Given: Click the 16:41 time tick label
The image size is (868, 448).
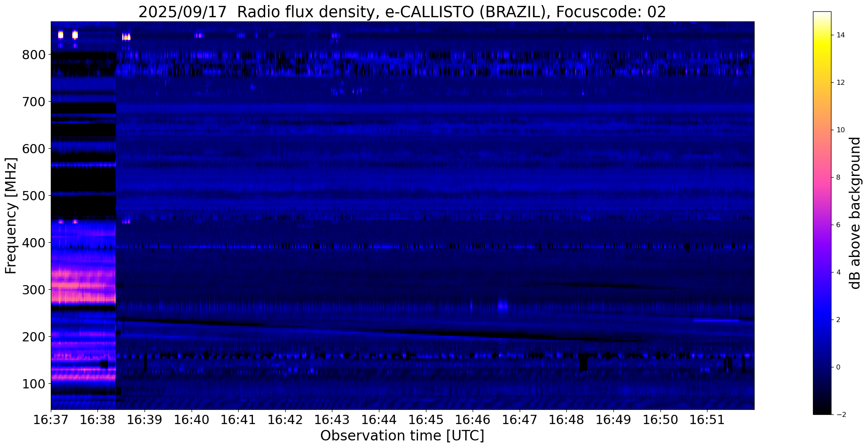Looking at the screenshot, I should pos(239,419).
